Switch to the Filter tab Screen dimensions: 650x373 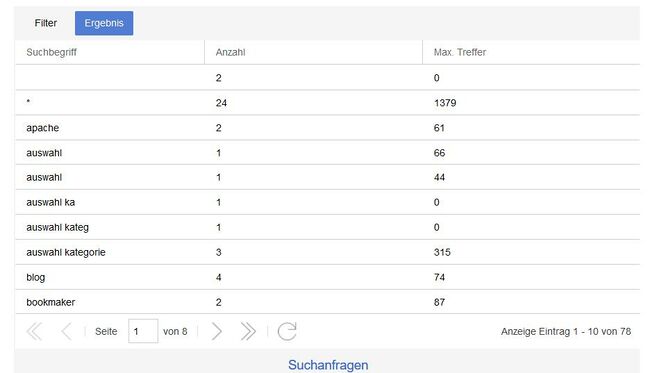46,23
